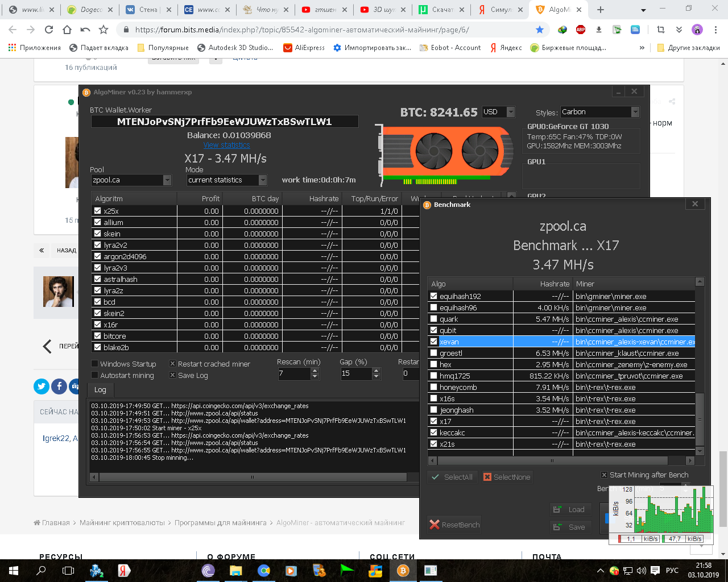Screen dimensions: 728x582
Task: Click ResetBench red cross button
Action: pos(454,525)
